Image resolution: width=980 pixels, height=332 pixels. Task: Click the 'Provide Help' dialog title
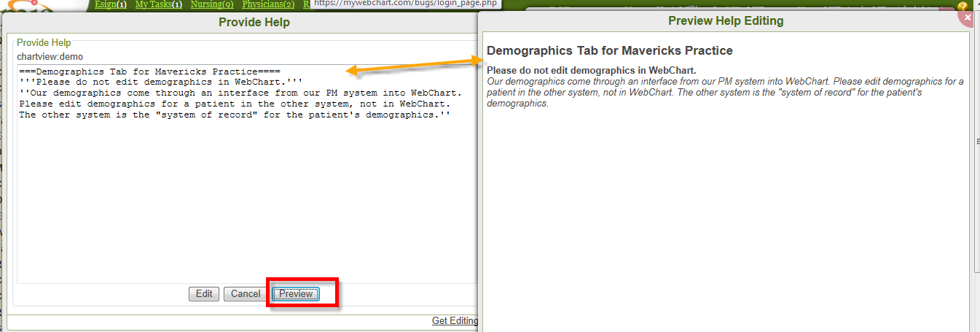(254, 22)
